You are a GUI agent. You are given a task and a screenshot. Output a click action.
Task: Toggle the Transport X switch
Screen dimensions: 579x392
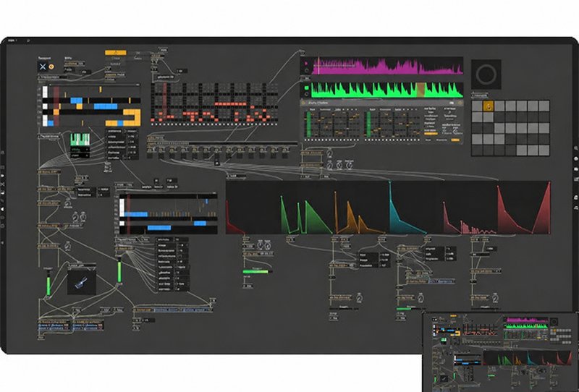tap(43, 67)
